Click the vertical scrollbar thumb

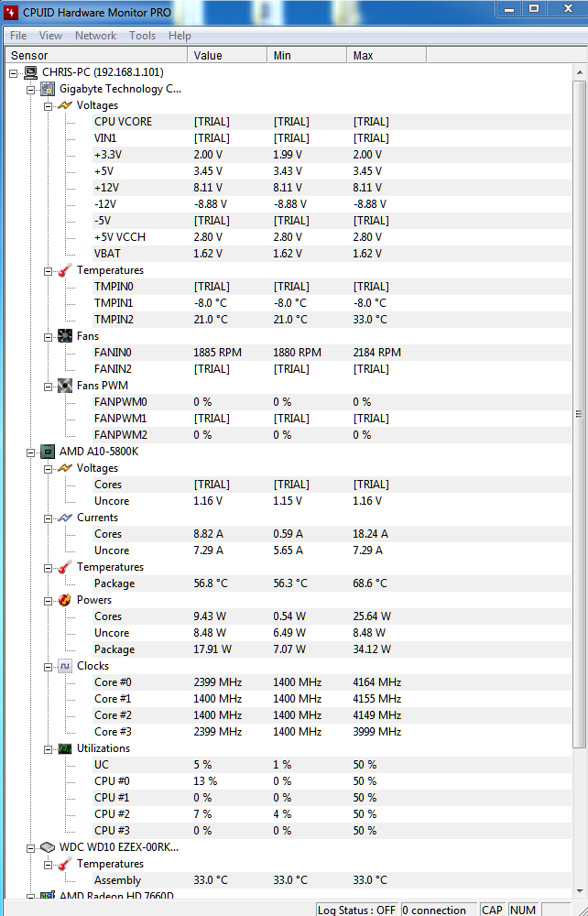pyautogui.click(x=579, y=414)
